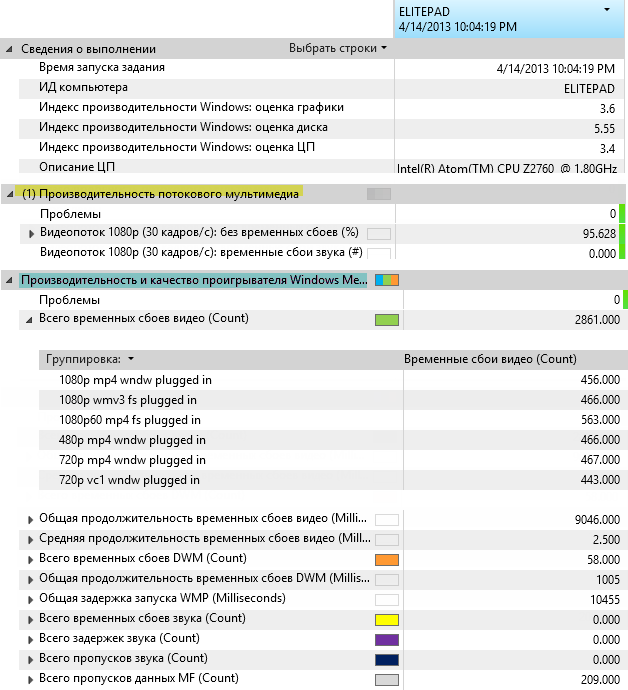Click the value 467.000
Viewport: 628px width, 690px height.
(x=600, y=460)
